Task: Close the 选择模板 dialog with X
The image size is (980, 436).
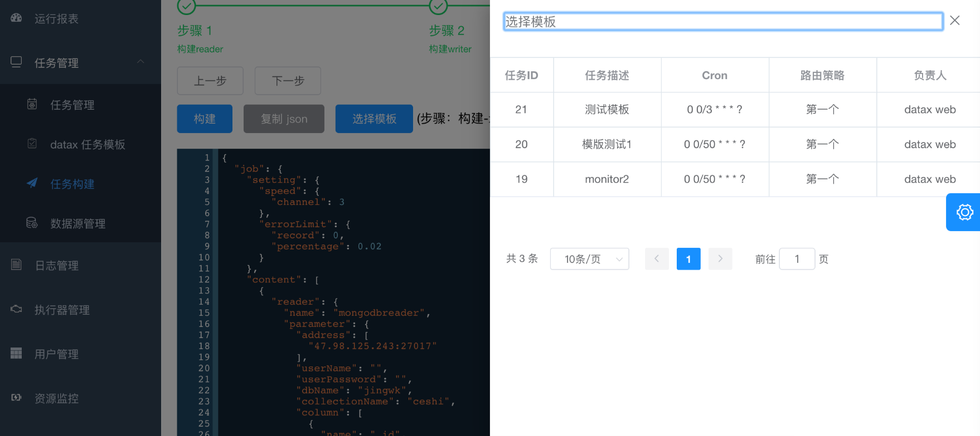Action: tap(955, 21)
